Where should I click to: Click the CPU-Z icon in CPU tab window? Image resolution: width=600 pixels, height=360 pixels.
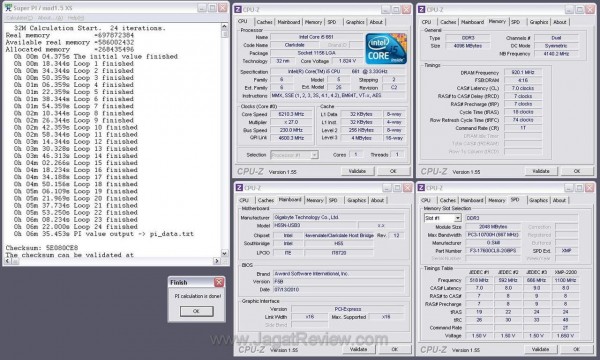coord(238,10)
